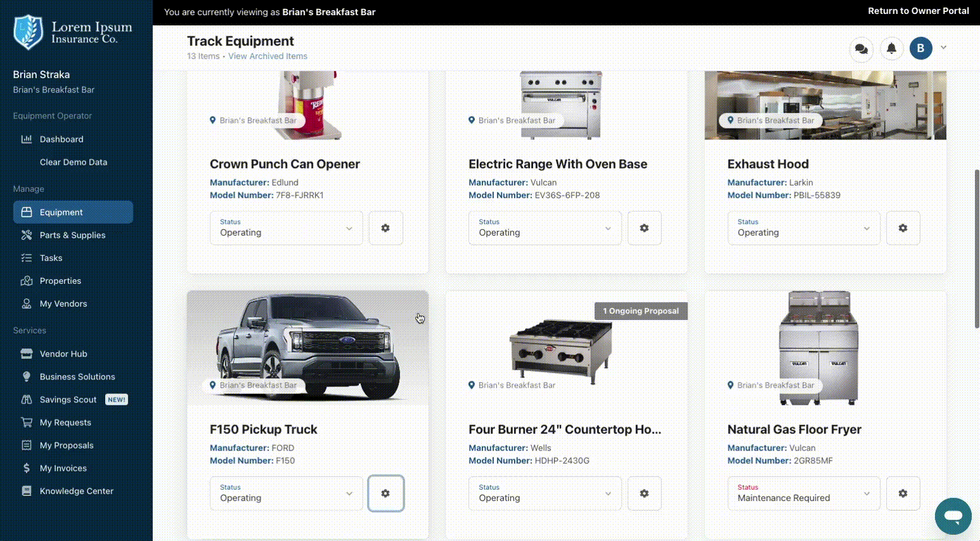Open the chat support widget bubble
This screenshot has width=980, height=541.
coord(953,516)
